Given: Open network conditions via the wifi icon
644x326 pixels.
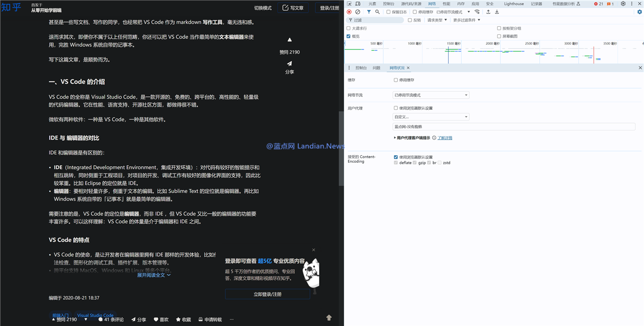Looking at the screenshot, I should pos(477,12).
